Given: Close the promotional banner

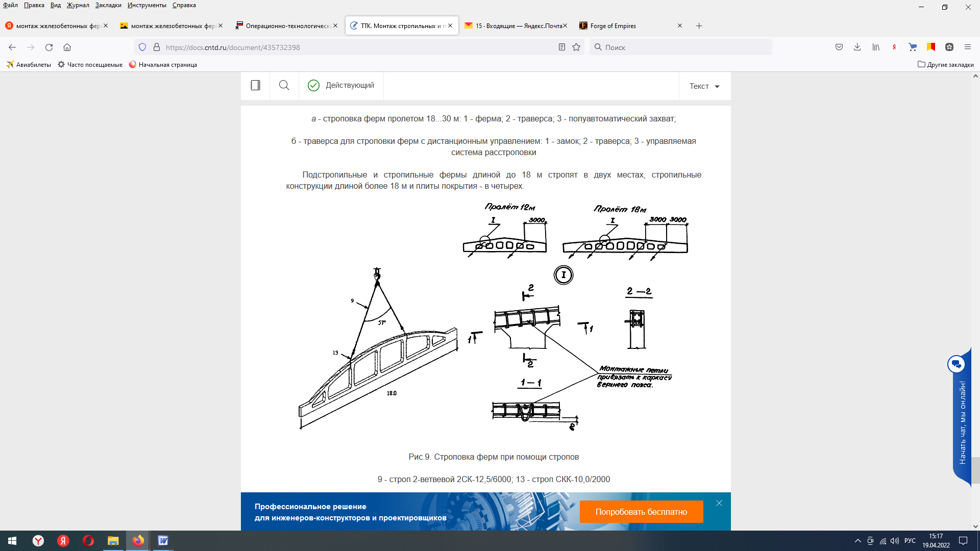Looking at the screenshot, I should pos(719,503).
